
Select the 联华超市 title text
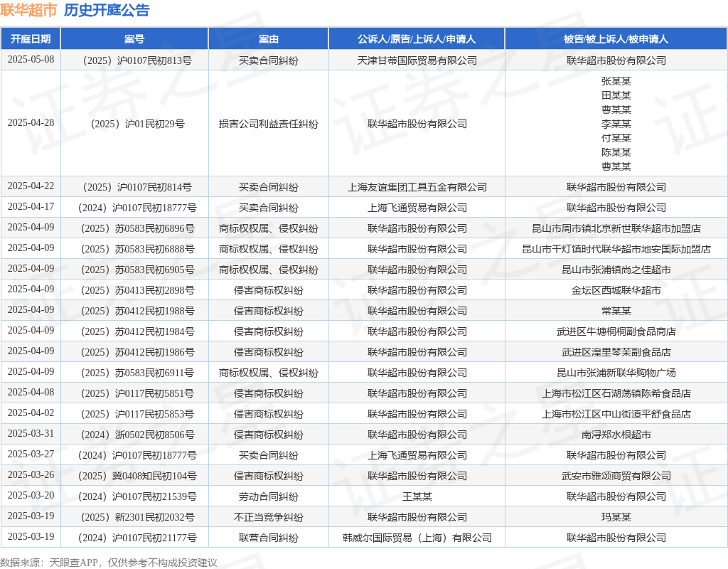pos(28,10)
